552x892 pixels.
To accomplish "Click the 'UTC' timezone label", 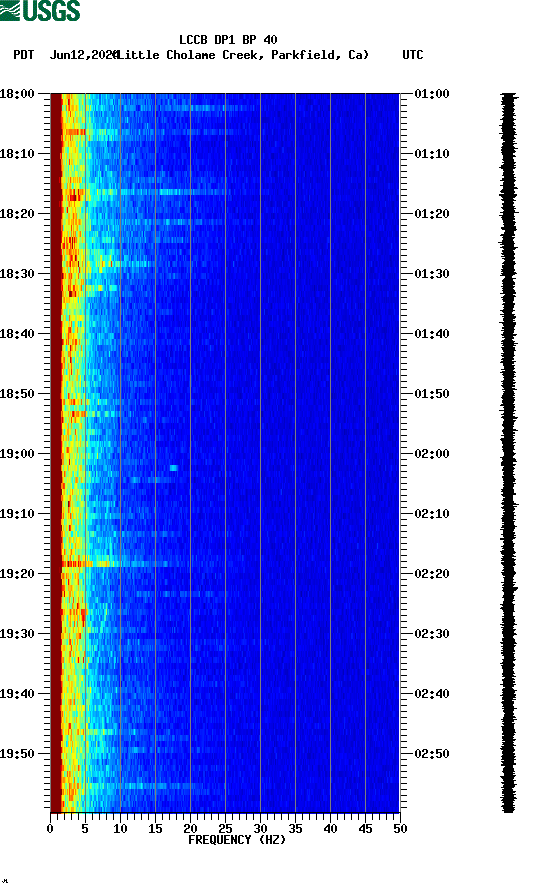I will 413,55.
